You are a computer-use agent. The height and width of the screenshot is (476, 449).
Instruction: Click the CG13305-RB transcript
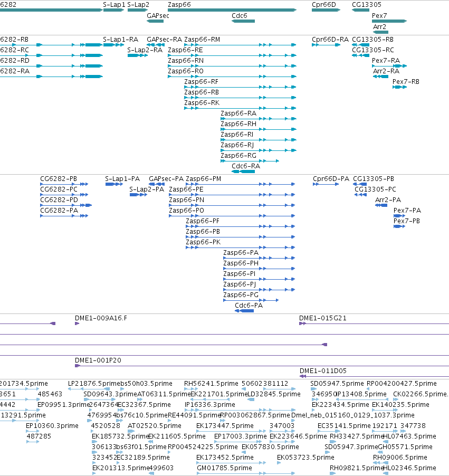[360, 45]
